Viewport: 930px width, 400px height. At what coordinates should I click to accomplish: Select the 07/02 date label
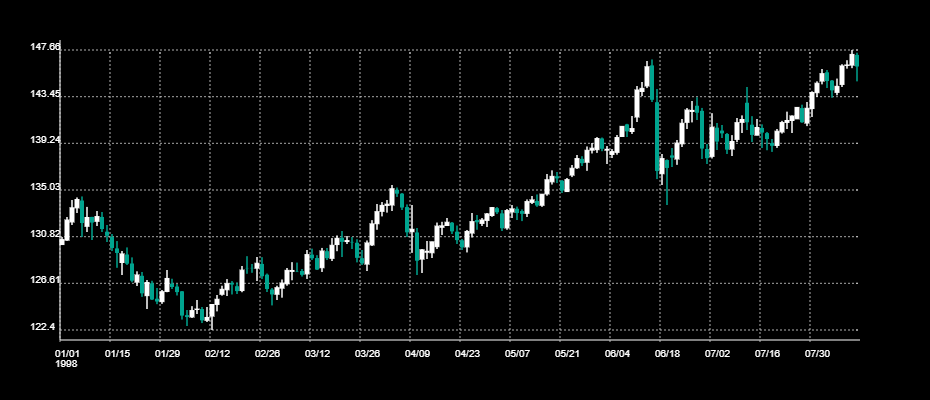(716, 354)
